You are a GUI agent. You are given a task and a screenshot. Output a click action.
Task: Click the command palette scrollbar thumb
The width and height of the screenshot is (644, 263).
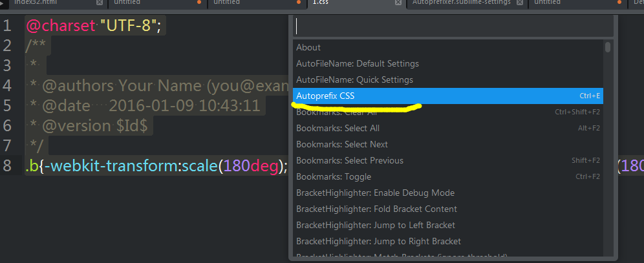point(608,47)
